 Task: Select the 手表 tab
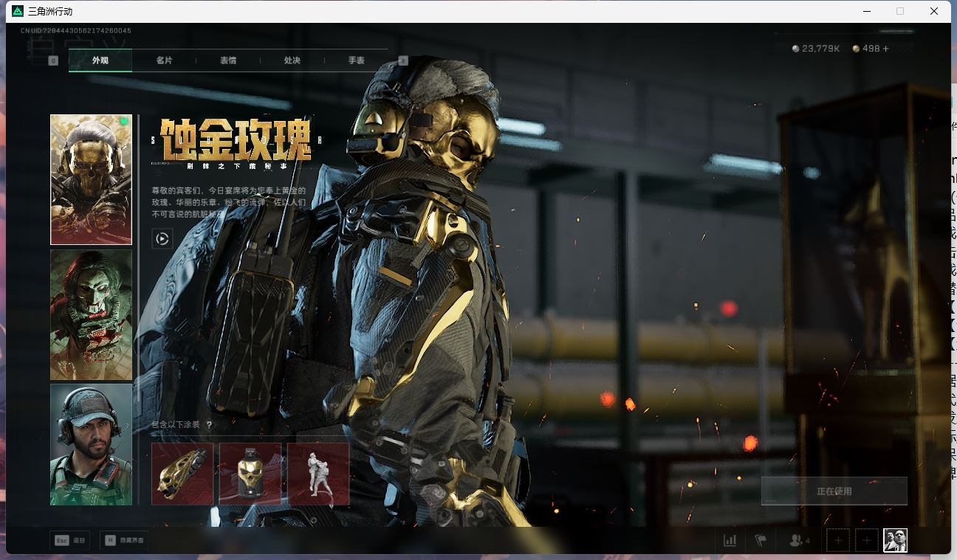click(357, 61)
